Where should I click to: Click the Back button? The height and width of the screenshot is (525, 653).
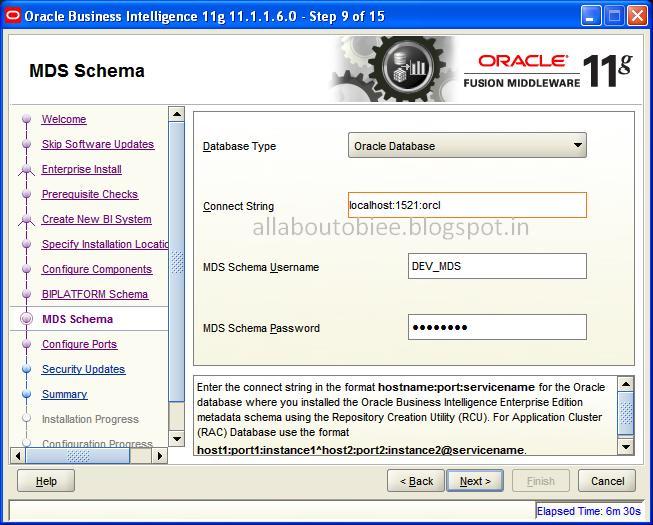[416, 481]
